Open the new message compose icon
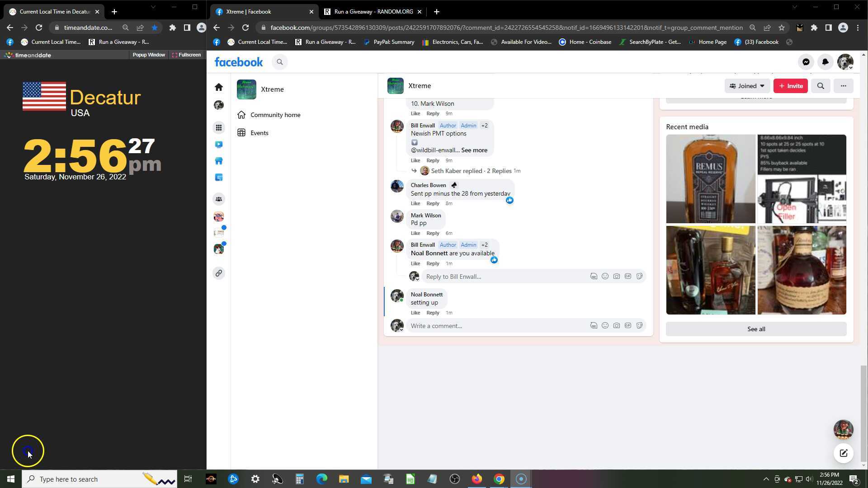Screen dimensions: 868x488 tap(843, 453)
